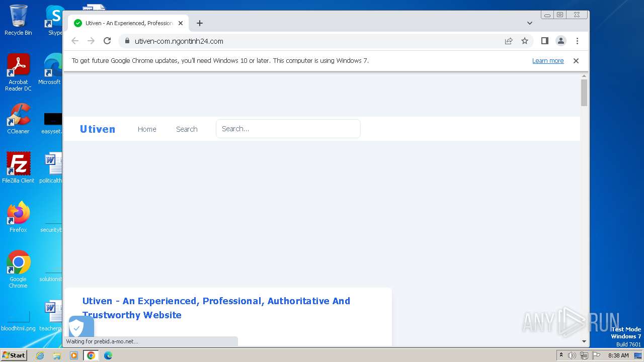Select the Utiven browser tab
This screenshot has height=362, width=644.
[128, 23]
